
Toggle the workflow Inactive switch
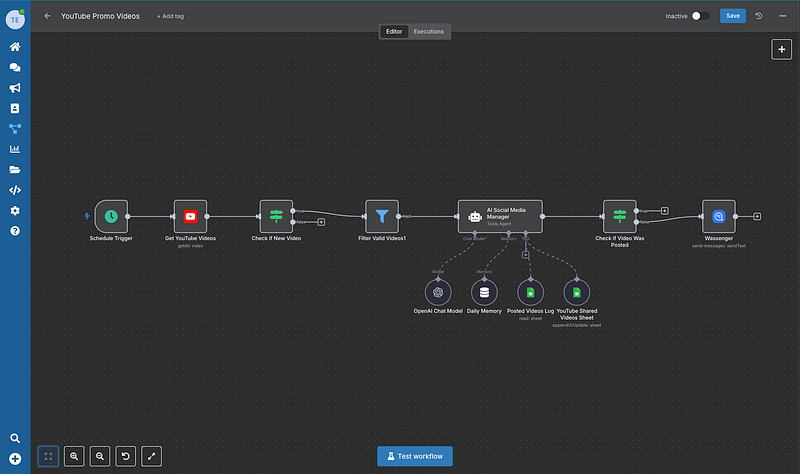click(700, 16)
